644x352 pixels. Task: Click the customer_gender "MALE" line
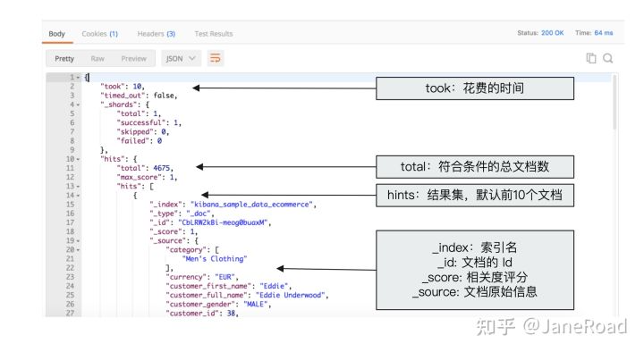(218, 304)
